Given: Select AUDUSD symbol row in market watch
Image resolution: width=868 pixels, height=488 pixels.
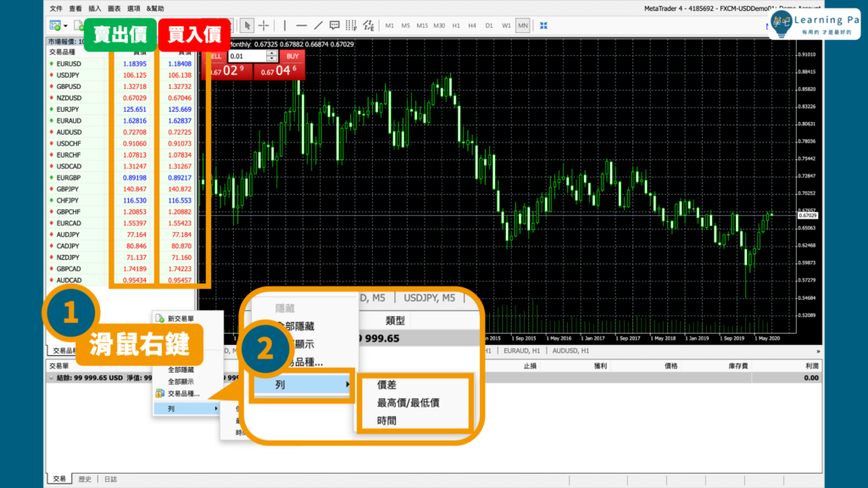Looking at the screenshot, I should 69,132.
